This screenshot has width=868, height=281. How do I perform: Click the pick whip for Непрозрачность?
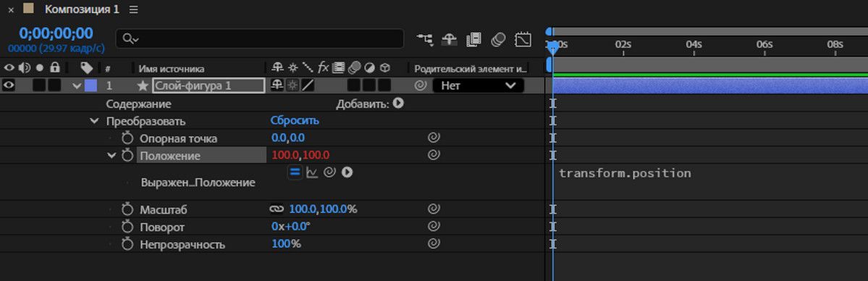(x=434, y=244)
